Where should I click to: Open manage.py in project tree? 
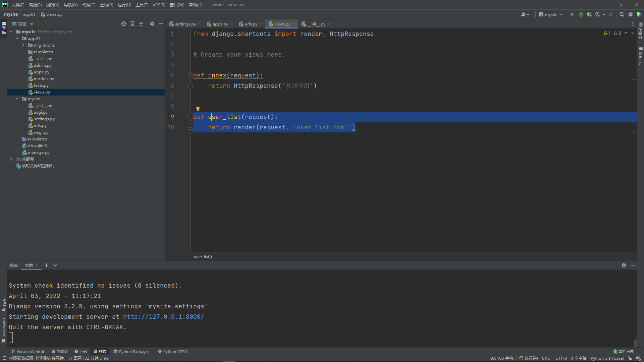tap(38, 153)
